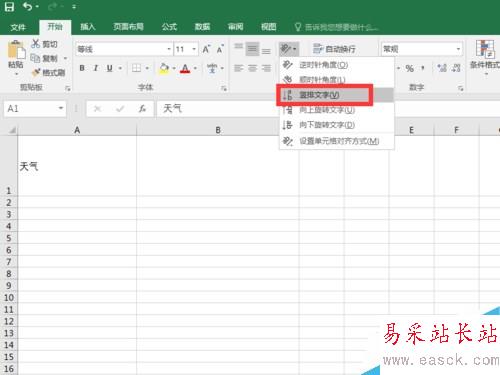Screen dimensions: 500x375
Task: Align cell text right
Action: point(266,68)
